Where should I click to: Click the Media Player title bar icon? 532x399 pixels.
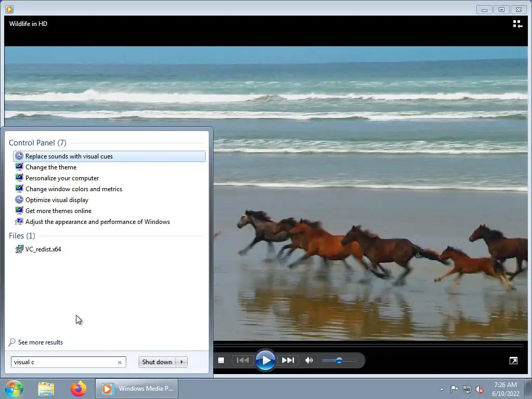coord(9,9)
